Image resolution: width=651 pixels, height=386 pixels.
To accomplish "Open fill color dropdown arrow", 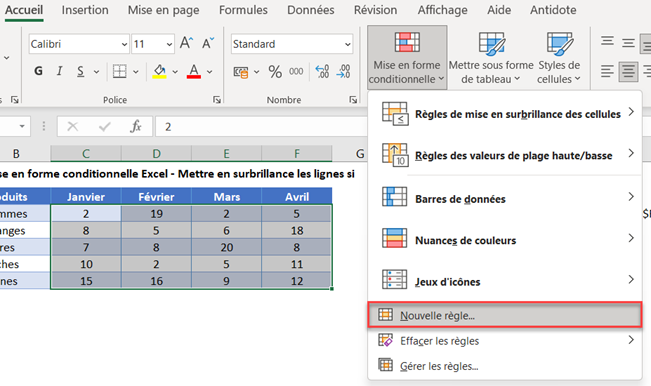I will pyautogui.click(x=175, y=72).
